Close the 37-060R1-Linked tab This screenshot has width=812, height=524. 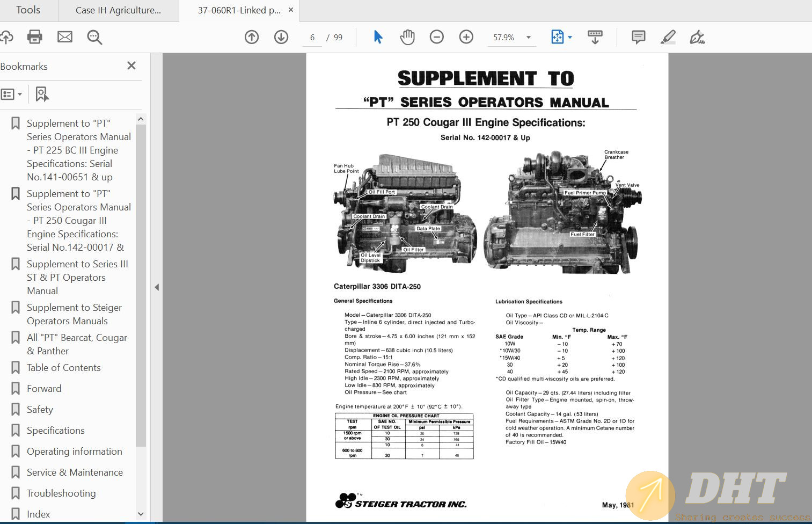point(291,10)
